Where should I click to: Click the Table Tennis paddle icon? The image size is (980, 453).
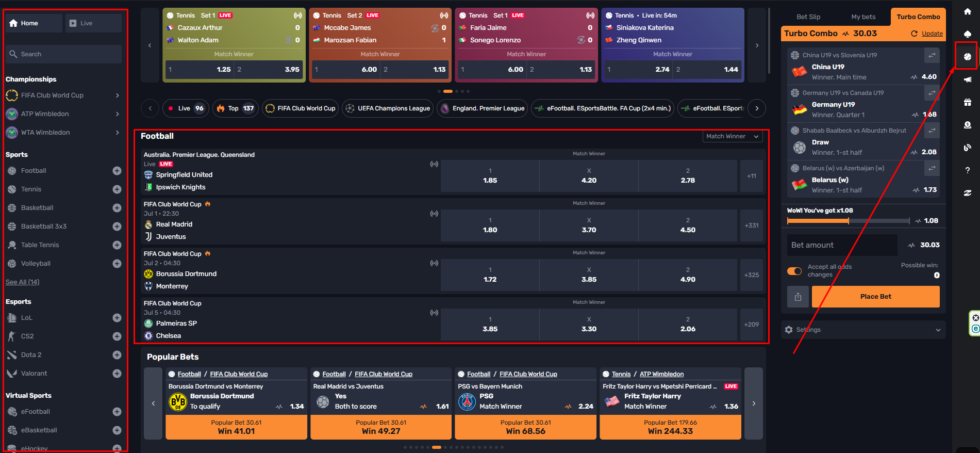click(12, 245)
